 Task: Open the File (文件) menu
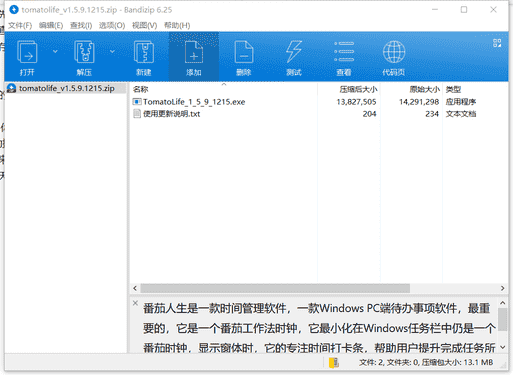(x=20, y=25)
